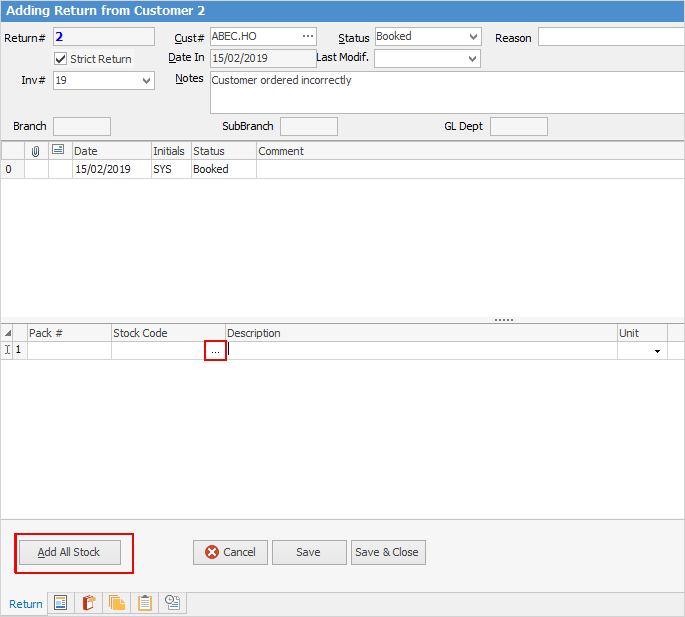
Task: Select the 15/02/2019 cell in log row
Action: click(x=111, y=169)
